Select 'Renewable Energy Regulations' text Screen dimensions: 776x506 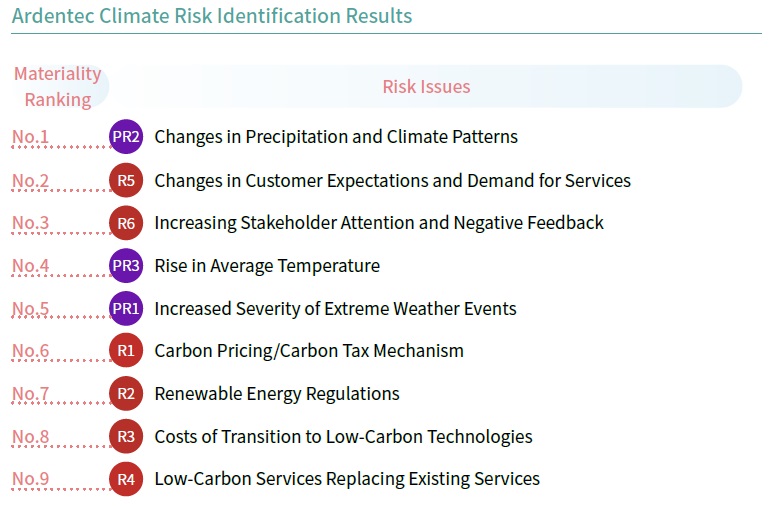(x=277, y=394)
